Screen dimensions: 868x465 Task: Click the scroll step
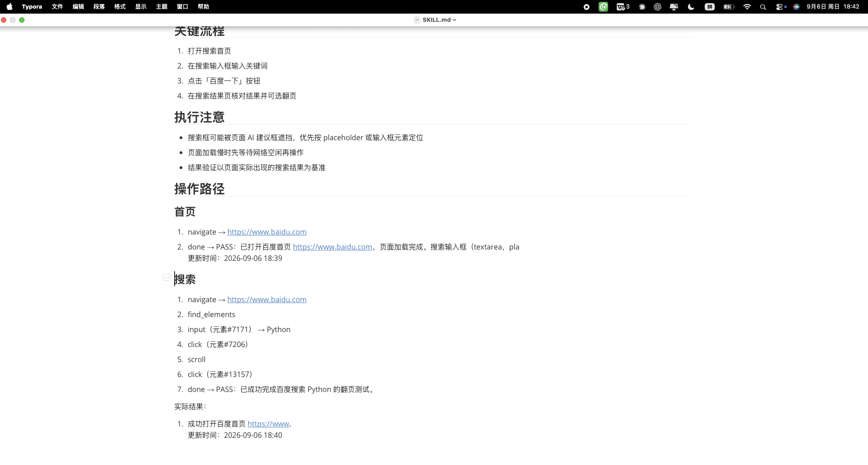coord(196,360)
